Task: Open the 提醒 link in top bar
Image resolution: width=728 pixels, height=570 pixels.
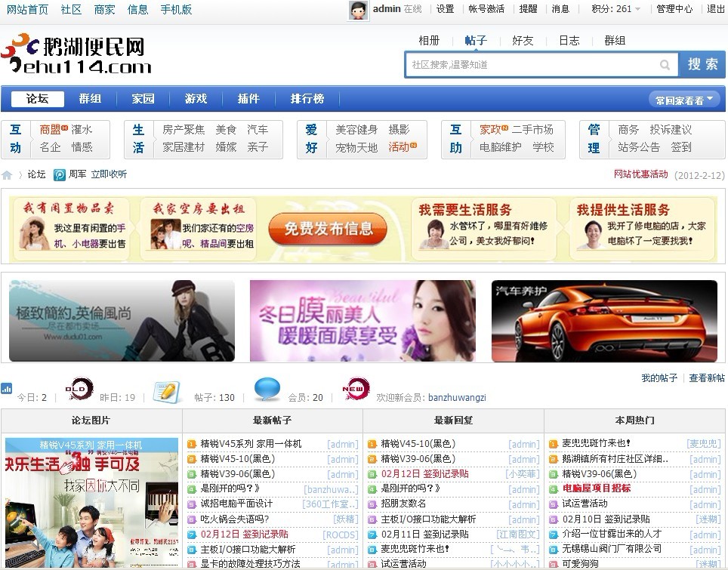Action: tap(528, 9)
